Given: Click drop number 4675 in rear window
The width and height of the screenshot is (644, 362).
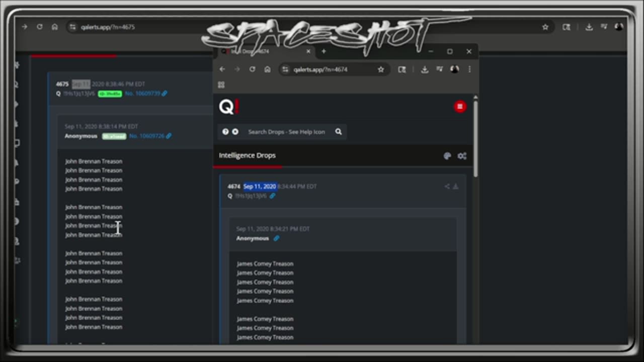Looking at the screenshot, I should 62,84.
